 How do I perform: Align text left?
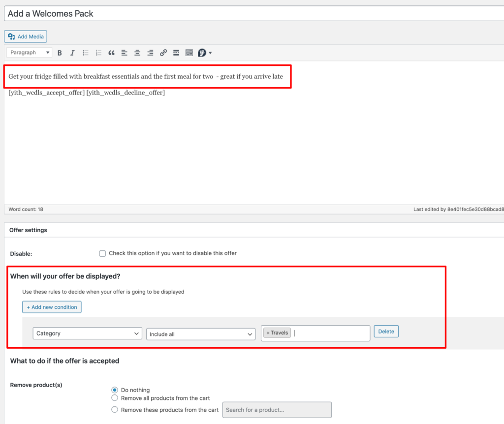tap(125, 53)
